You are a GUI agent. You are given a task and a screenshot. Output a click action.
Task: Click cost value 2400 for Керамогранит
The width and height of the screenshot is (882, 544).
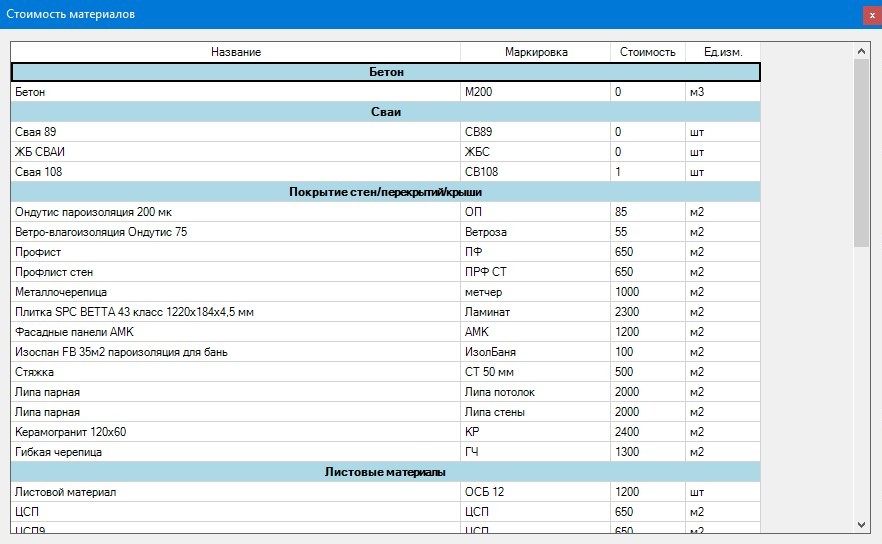tap(647, 432)
